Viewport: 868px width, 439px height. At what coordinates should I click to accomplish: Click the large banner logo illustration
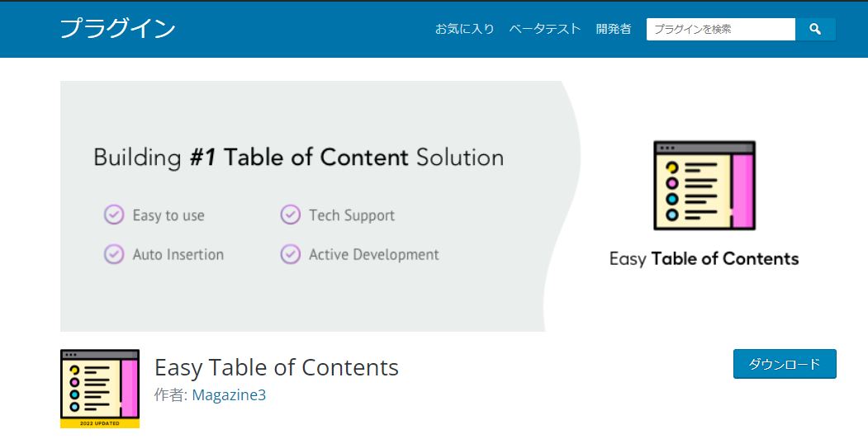pos(704,186)
